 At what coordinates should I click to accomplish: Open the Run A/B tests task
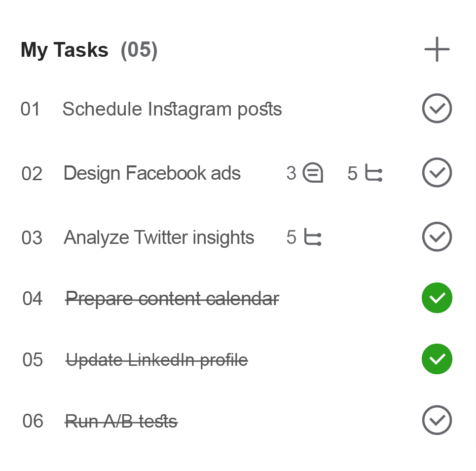121,421
